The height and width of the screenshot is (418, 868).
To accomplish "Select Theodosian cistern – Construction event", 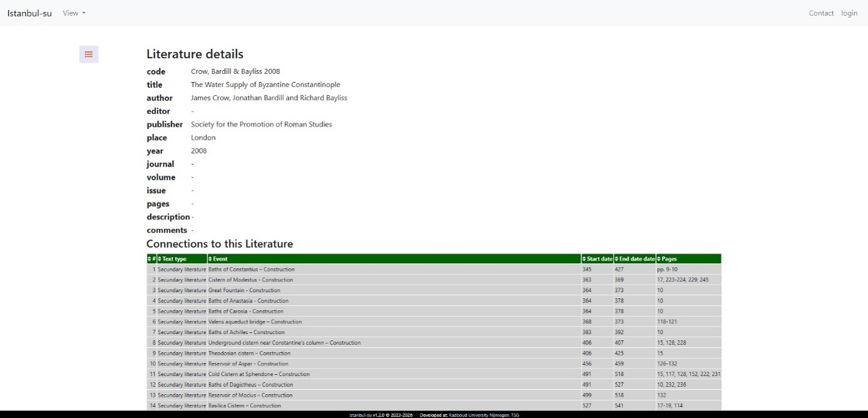I will pos(249,353).
